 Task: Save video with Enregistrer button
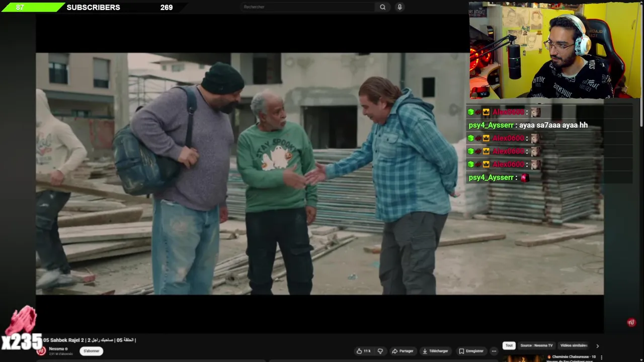coord(471,351)
